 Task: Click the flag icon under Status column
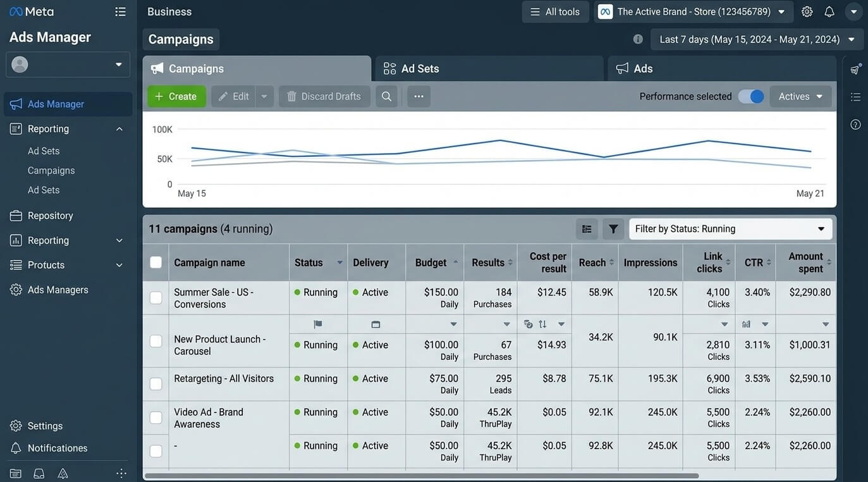pyautogui.click(x=318, y=324)
